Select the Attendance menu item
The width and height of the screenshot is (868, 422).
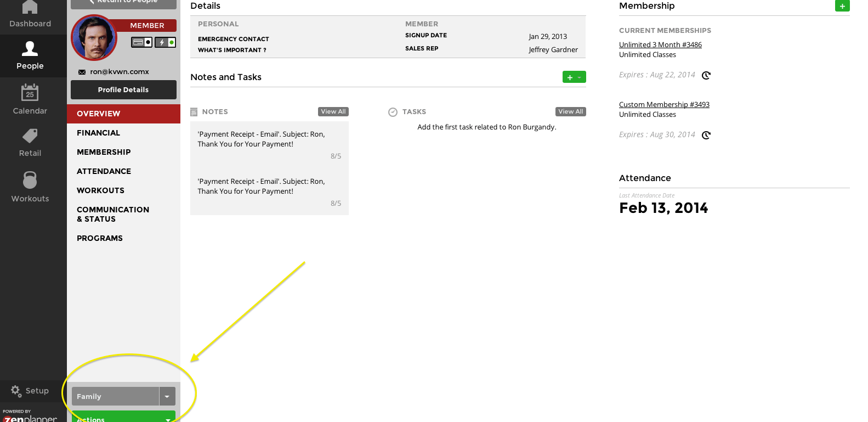click(104, 171)
